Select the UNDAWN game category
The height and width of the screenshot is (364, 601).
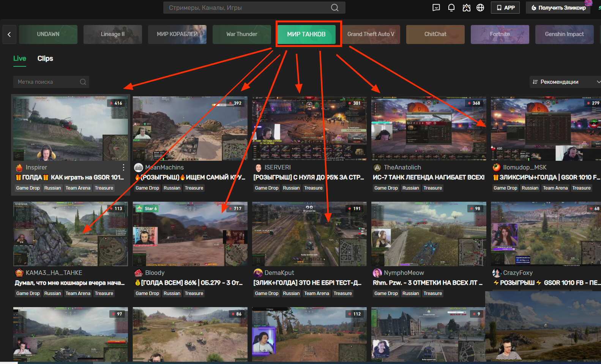[48, 34]
